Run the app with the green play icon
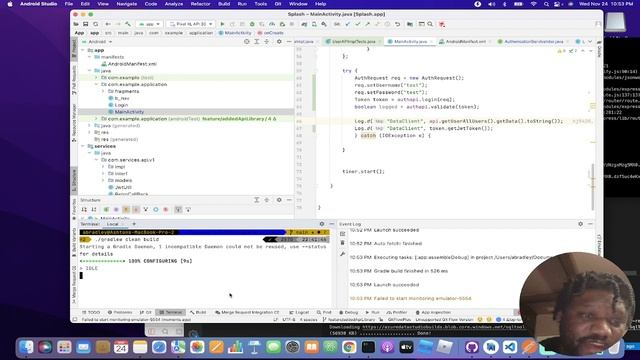This screenshot has height=360, width=640. [x=222, y=24]
